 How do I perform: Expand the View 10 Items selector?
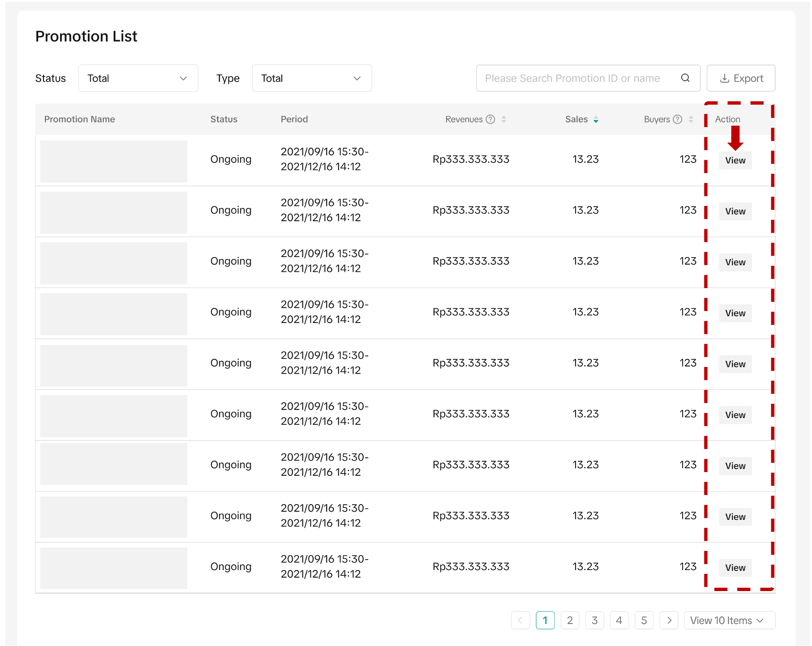pyautogui.click(x=729, y=620)
